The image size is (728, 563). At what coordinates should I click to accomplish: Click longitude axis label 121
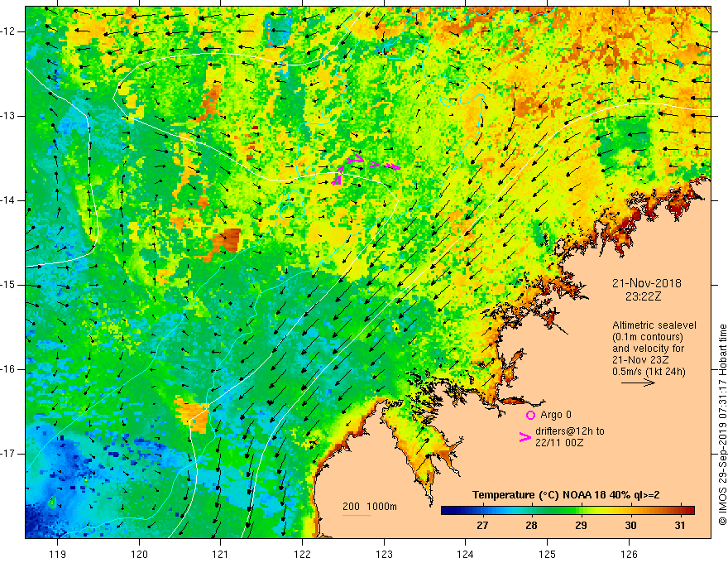(220, 554)
